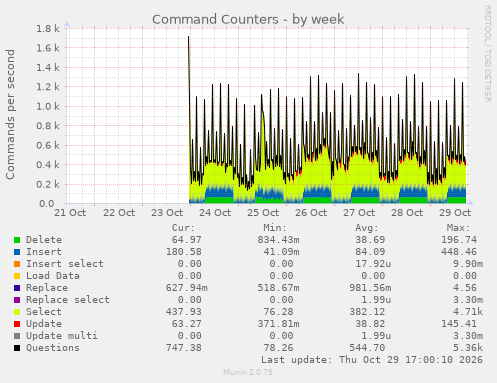This screenshot has height=383, width=497.
Task: Click the green Delete legend swatch
Action: click(17, 240)
